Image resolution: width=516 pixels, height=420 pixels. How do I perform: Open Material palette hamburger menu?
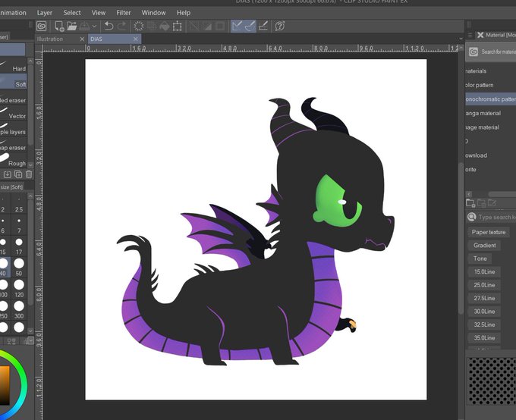click(x=470, y=35)
